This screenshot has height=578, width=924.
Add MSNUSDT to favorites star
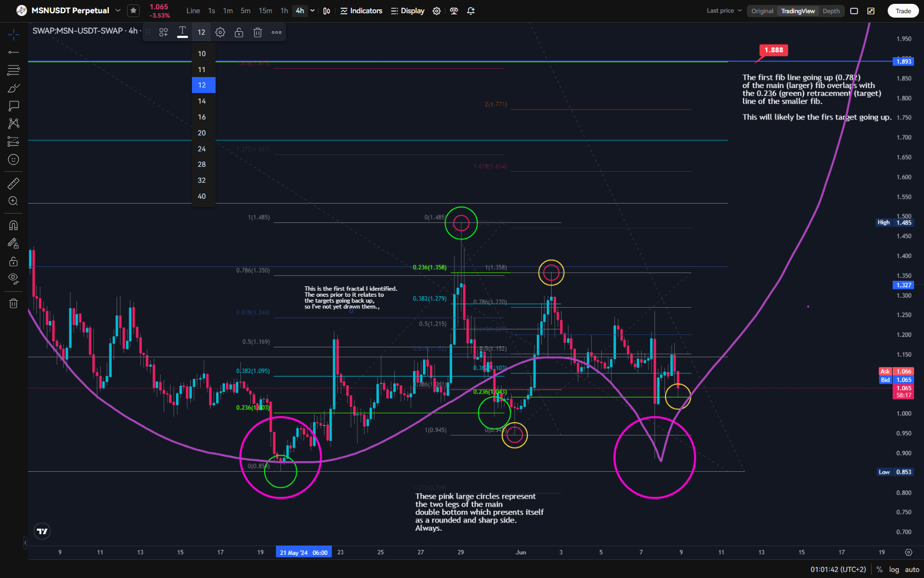point(133,10)
